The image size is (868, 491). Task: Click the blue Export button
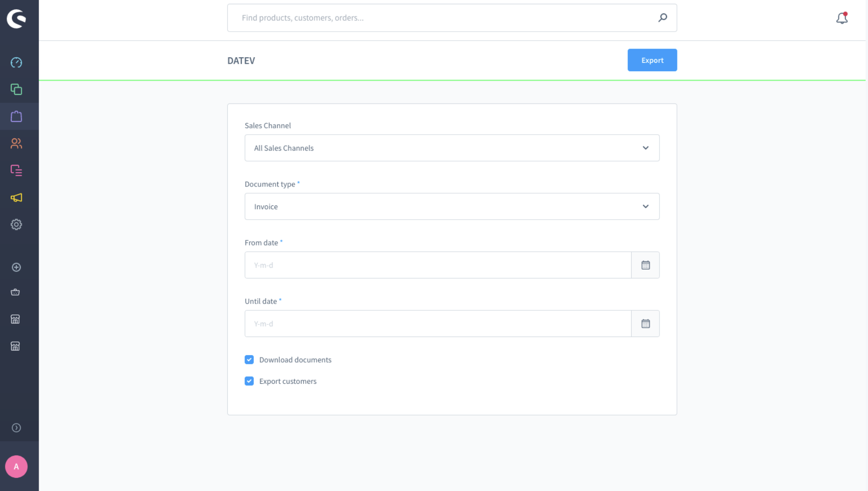[652, 60]
